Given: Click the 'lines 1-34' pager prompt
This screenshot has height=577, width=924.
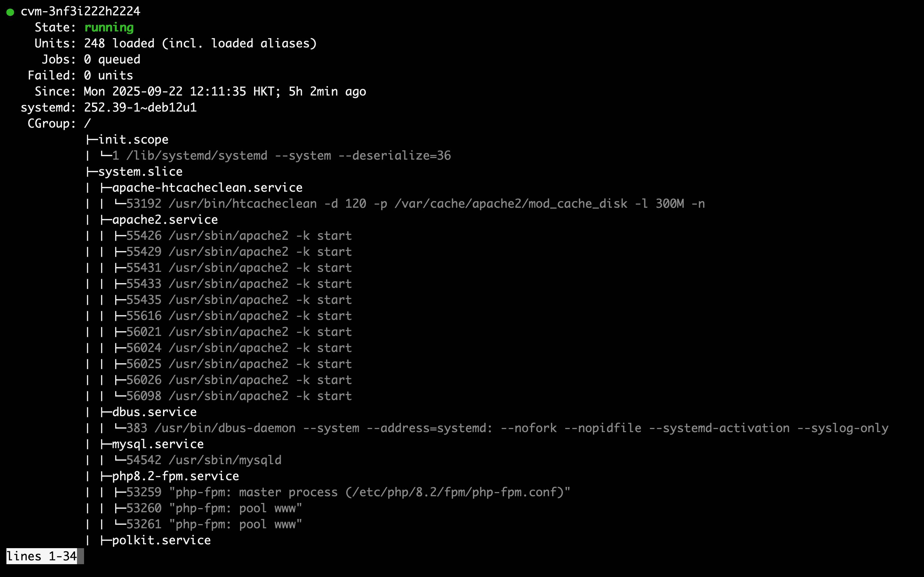Looking at the screenshot, I should tap(42, 556).
